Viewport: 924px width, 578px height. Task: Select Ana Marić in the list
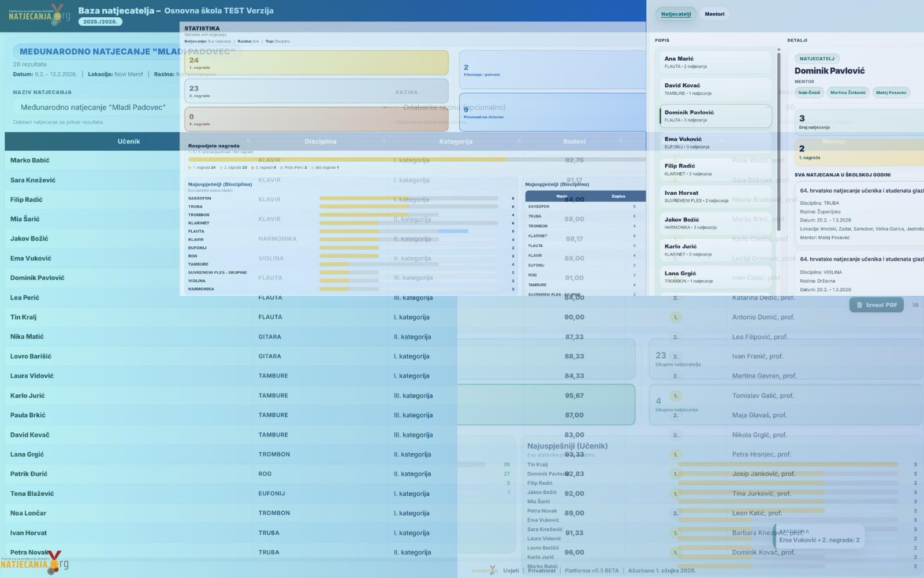pos(715,62)
